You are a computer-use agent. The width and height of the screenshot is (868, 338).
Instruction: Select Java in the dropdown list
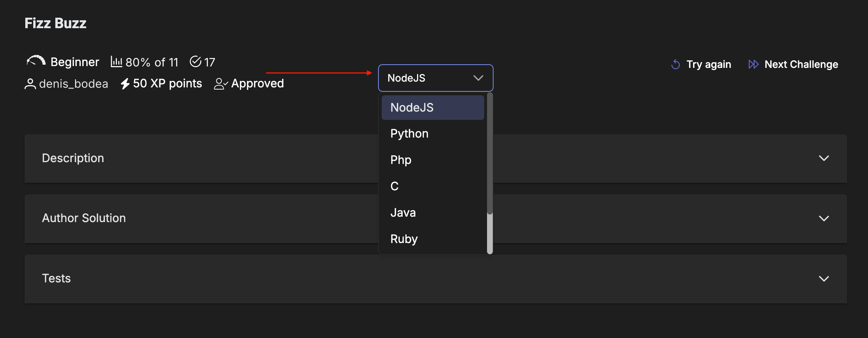click(403, 213)
